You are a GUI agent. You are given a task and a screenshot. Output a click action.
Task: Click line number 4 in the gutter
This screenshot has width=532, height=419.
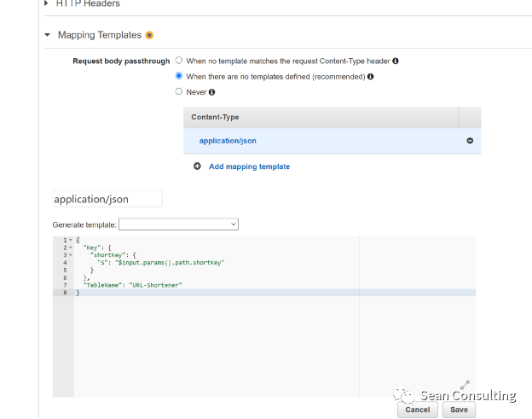pos(65,263)
